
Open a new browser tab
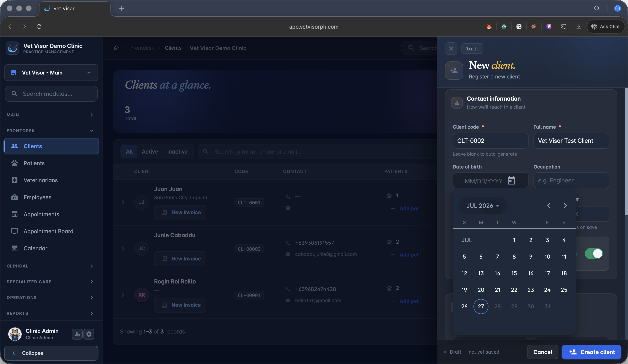point(122,9)
